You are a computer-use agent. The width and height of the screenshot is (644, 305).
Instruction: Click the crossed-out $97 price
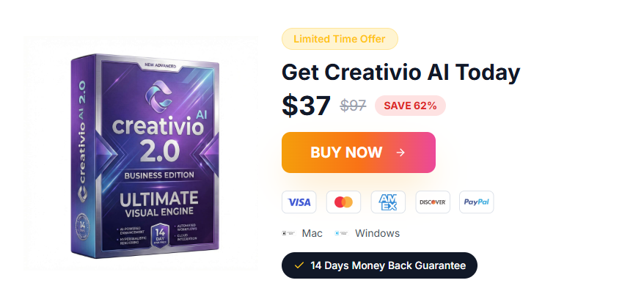click(x=354, y=106)
